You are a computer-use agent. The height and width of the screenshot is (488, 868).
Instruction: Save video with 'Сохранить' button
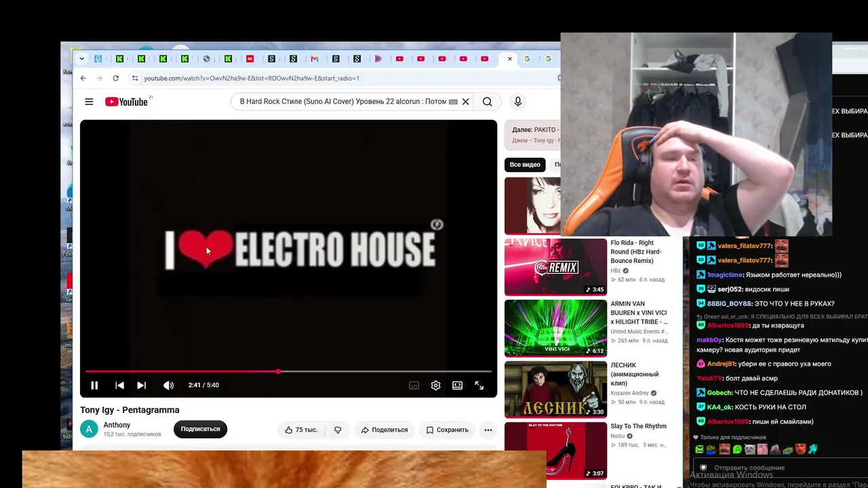pos(447,430)
